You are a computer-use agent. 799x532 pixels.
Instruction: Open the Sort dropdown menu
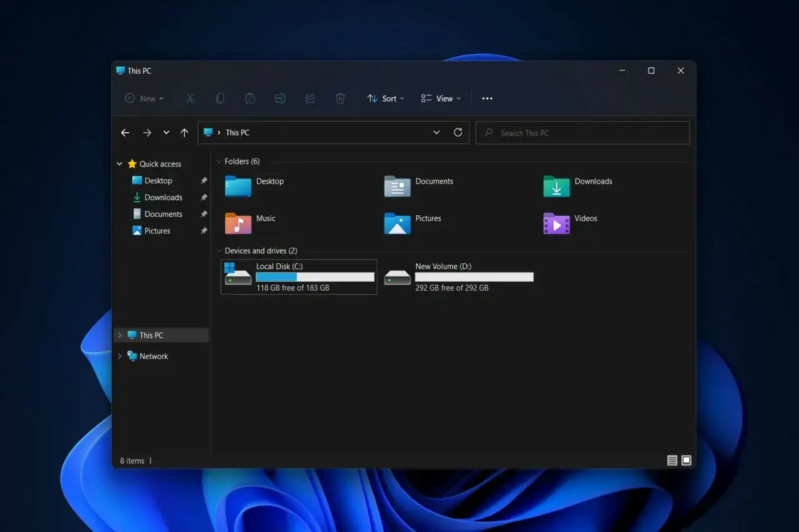[386, 99]
